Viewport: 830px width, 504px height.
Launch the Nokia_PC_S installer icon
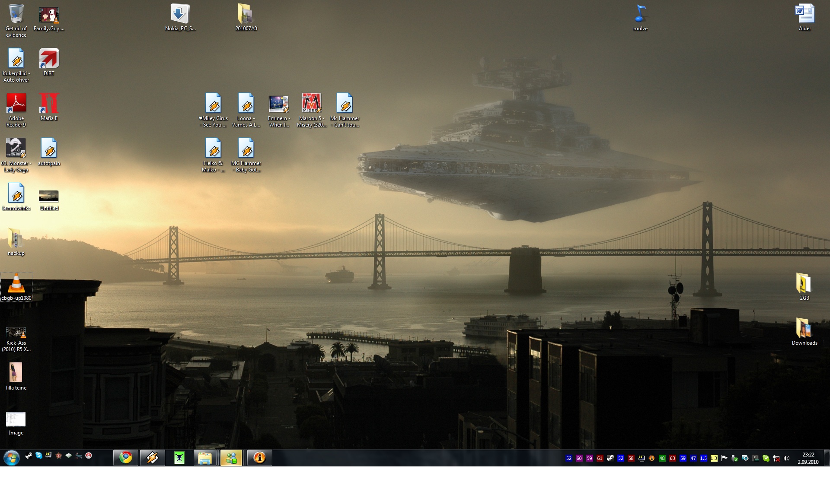tap(180, 18)
